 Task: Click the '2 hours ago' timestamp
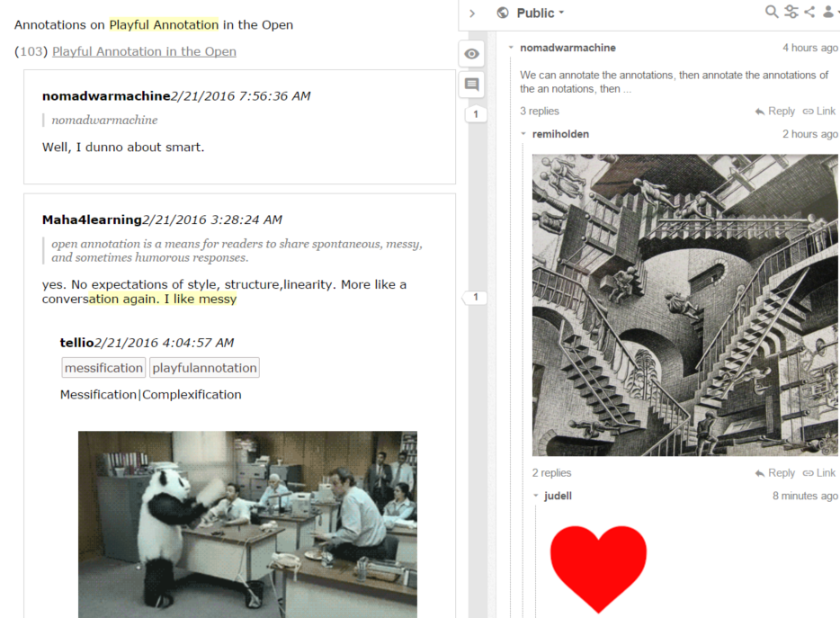(810, 134)
